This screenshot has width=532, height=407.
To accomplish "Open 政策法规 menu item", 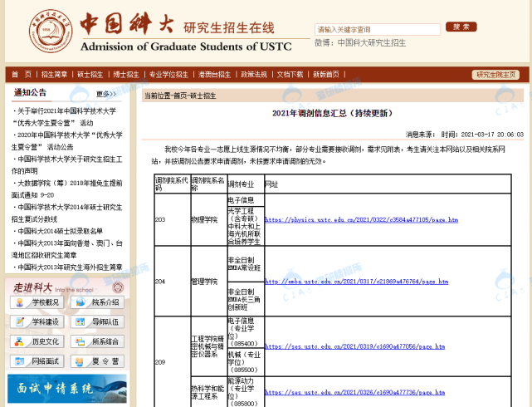I will pyautogui.click(x=254, y=74).
